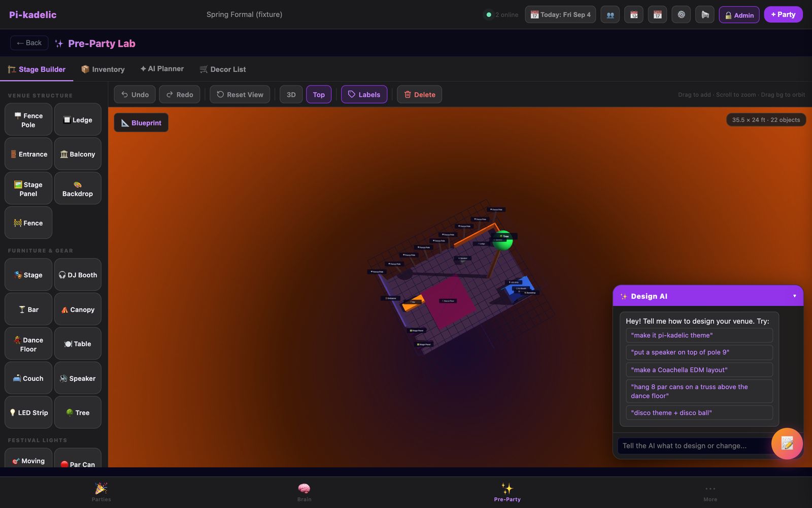Add a Stage Panel piece
This screenshot has width=812, height=508.
click(28, 188)
